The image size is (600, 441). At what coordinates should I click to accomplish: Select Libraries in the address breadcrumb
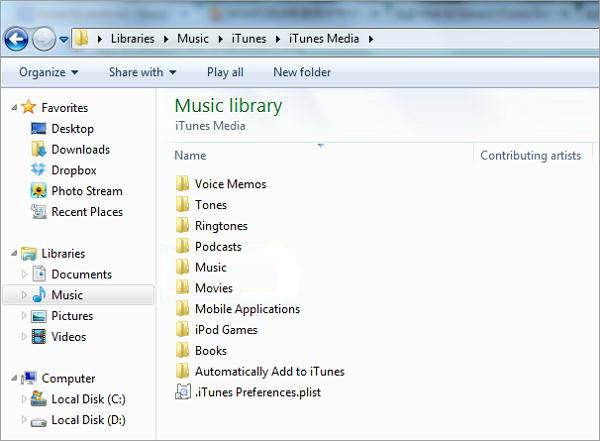point(132,39)
